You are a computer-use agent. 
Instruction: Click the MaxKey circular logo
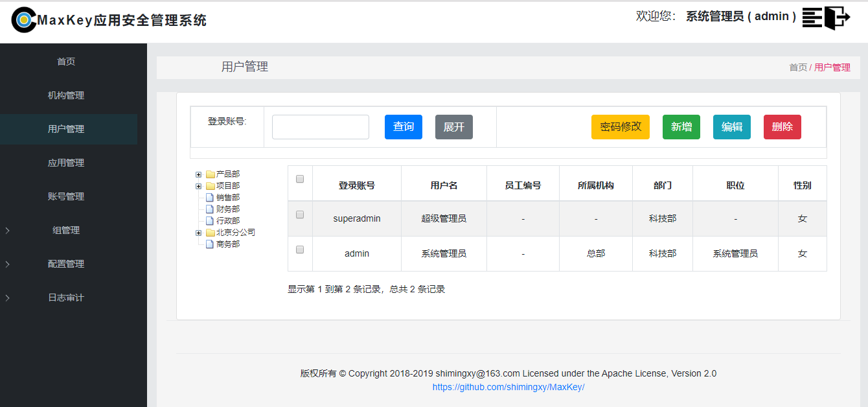(x=24, y=20)
